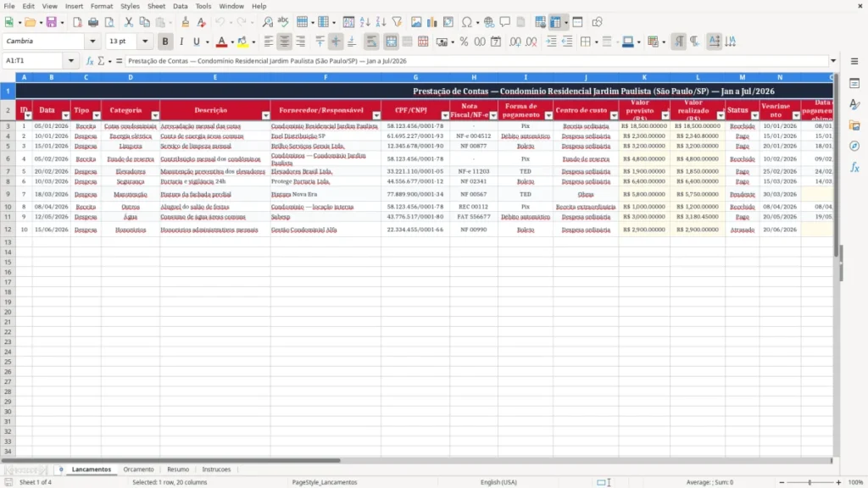
Task: Click the Sort Descending icon
Action: (381, 22)
